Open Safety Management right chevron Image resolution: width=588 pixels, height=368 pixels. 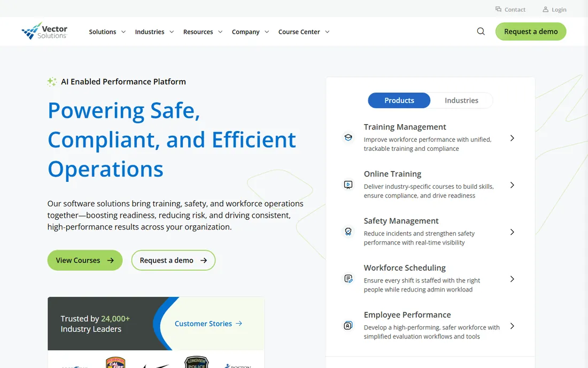click(x=512, y=232)
